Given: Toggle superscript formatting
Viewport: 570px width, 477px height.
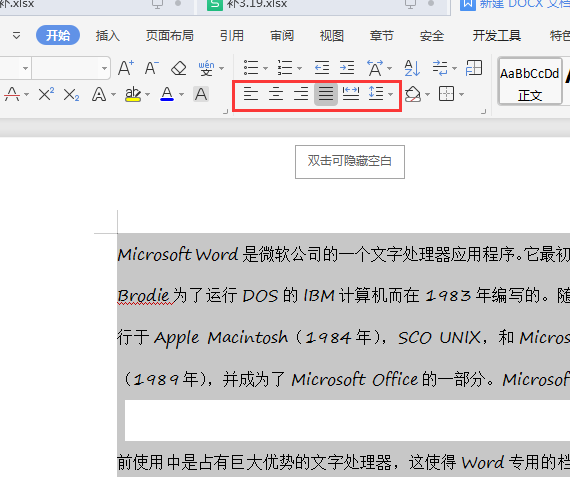Looking at the screenshot, I should (46, 95).
